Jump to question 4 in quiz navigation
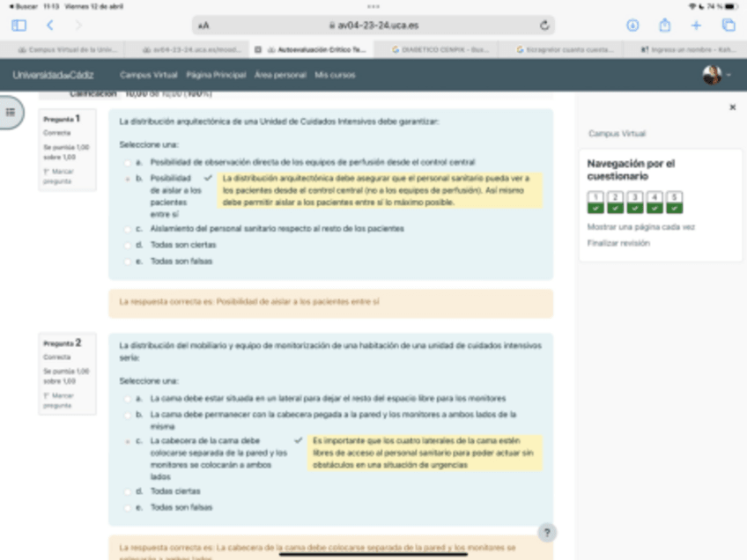This screenshot has height=560, width=747. [x=655, y=202]
